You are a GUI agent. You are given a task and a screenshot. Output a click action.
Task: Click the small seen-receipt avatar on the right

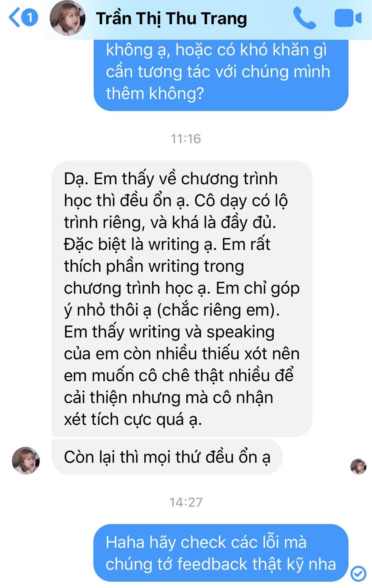point(358,467)
